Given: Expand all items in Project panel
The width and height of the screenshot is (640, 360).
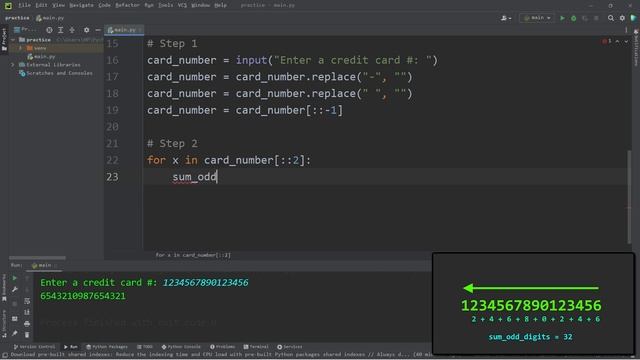Looking at the screenshot, I should pyautogui.click(x=60, y=30).
